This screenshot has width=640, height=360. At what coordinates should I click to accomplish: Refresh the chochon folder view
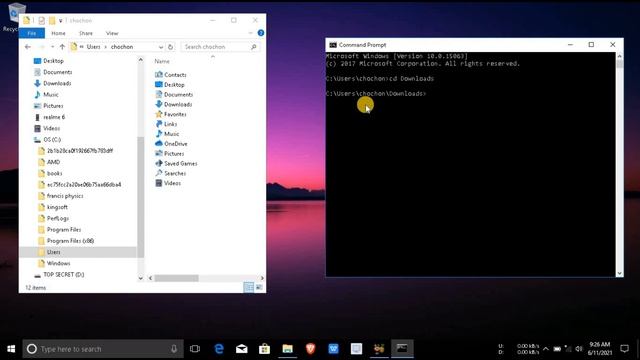[171, 47]
